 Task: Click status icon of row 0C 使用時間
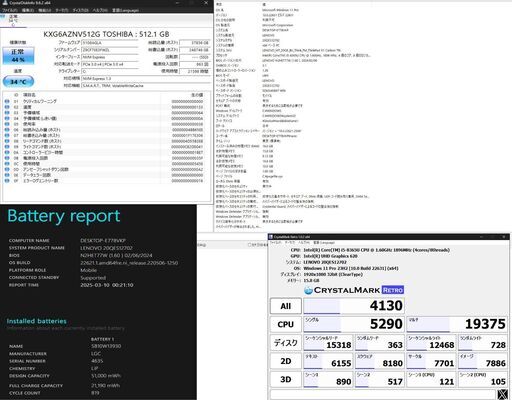tap(7, 164)
